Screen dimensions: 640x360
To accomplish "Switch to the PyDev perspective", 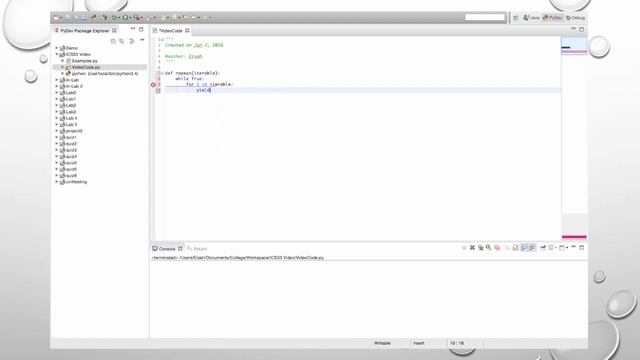I will point(553,18).
